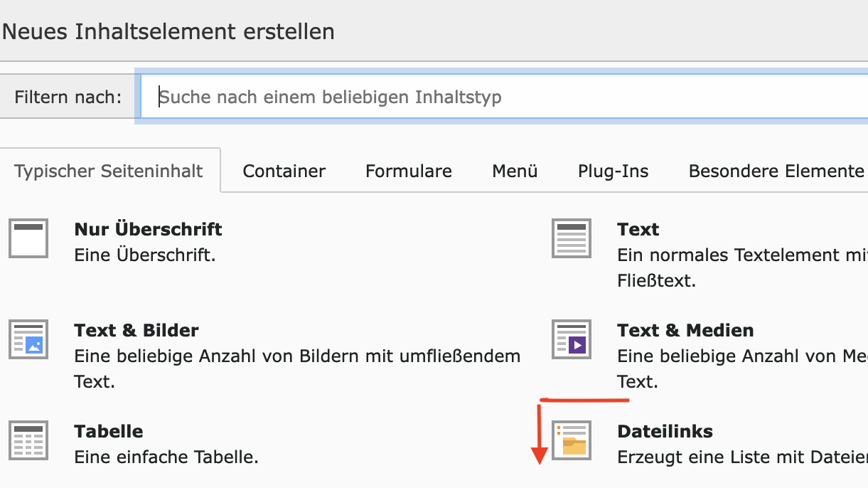Viewport: 868px width, 488px height.
Task: Select the Dateilinks title link
Action: coord(665,431)
